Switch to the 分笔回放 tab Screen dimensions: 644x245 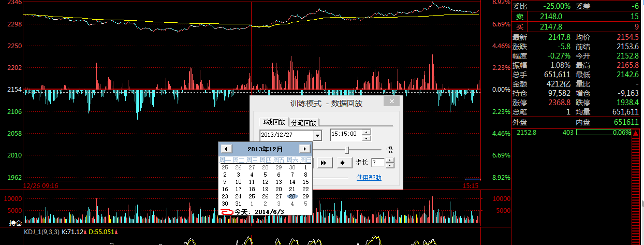click(304, 122)
